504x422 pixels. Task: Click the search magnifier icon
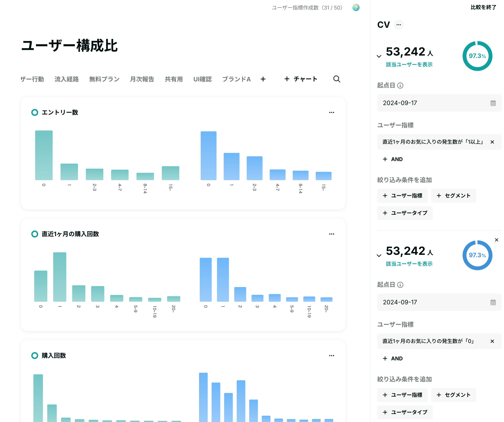337,79
